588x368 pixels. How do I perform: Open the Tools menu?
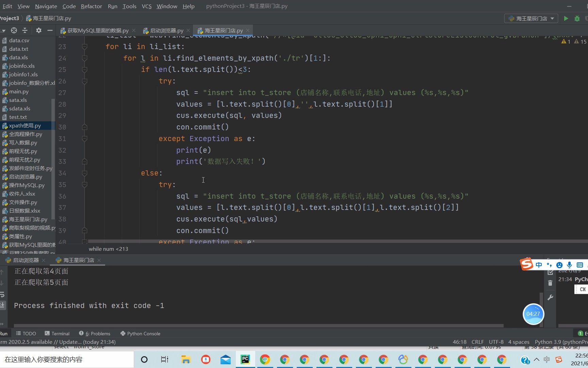click(x=129, y=6)
